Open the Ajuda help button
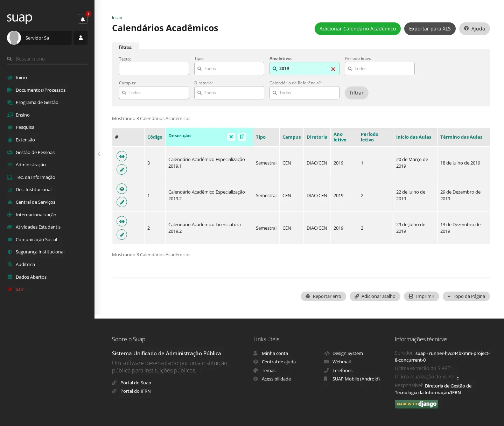 point(475,29)
